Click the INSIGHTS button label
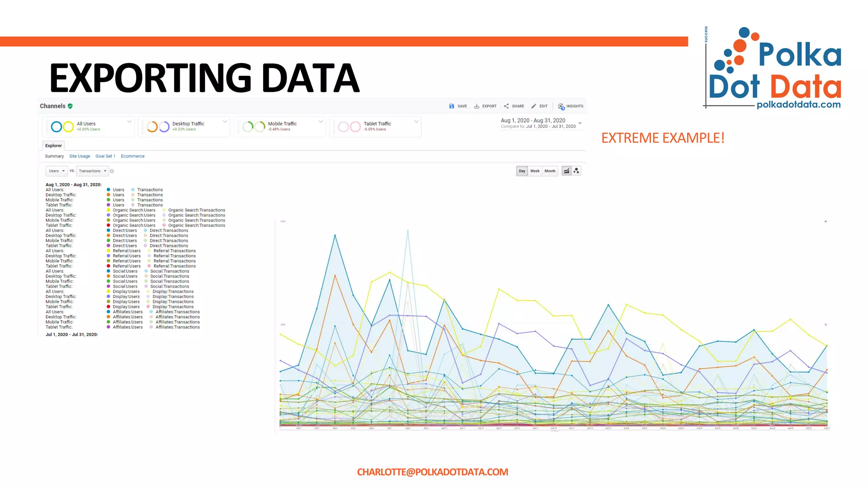Viewport: 868px width, 488px height. tap(575, 106)
